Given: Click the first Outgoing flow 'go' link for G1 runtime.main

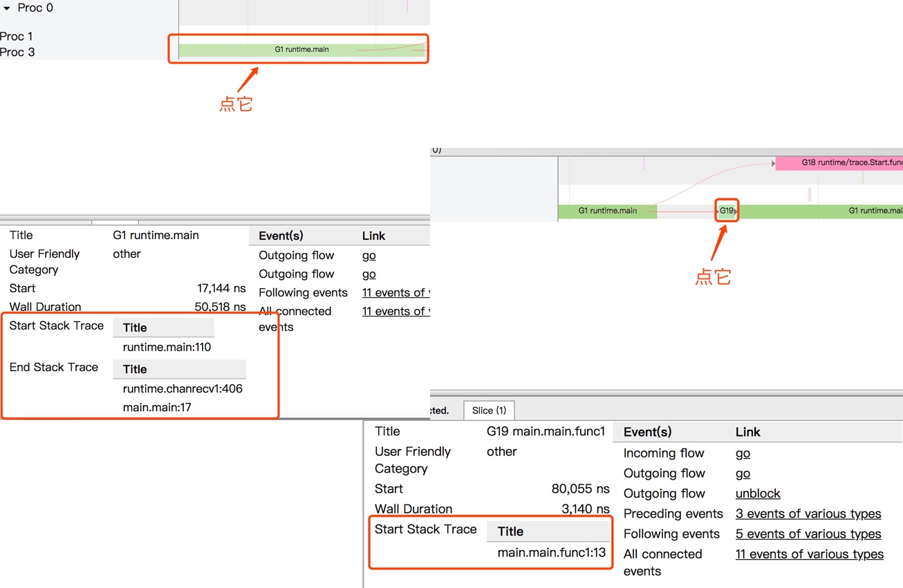Looking at the screenshot, I should (x=369, y=255).
